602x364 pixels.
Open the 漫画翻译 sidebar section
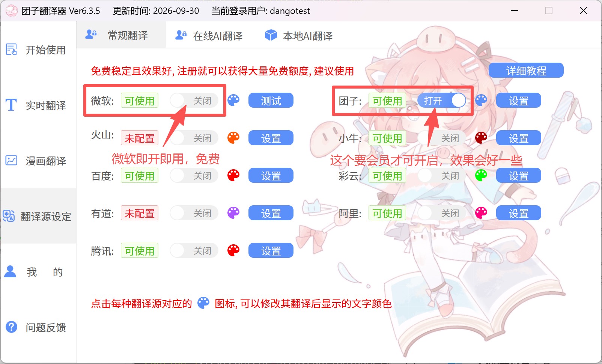pyautogui.click(x=38, y=161)
